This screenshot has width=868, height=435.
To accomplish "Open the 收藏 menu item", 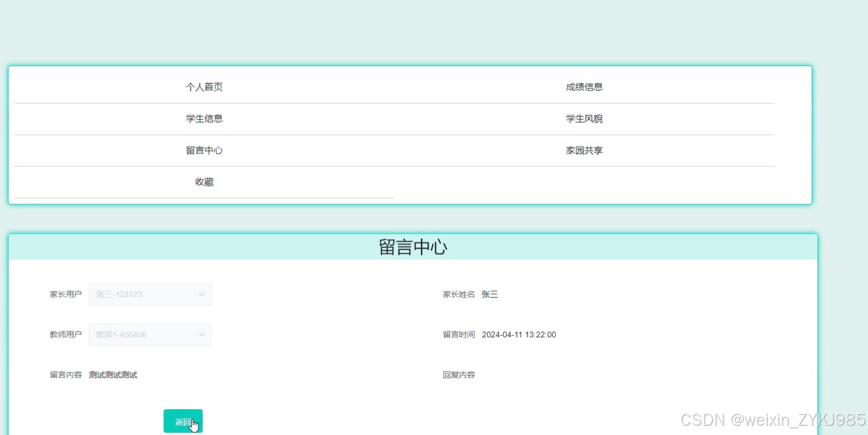I will 204,182.
